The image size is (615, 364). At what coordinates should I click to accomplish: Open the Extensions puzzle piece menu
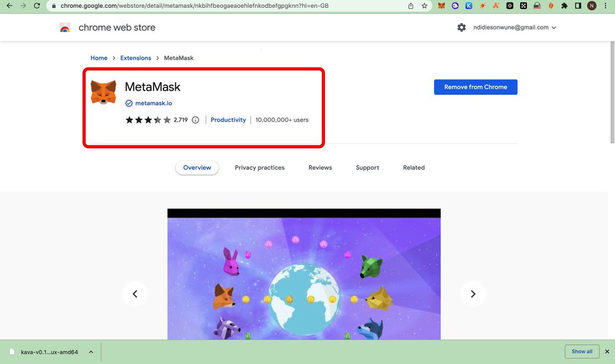coord(564,6)
